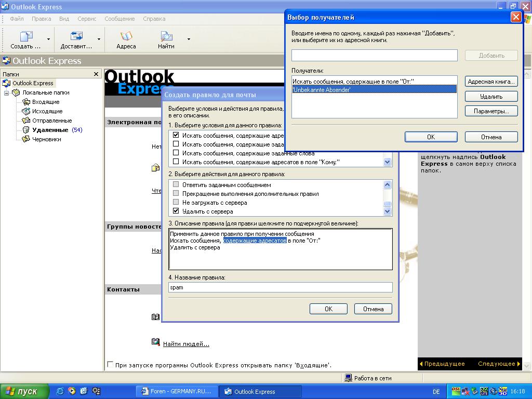Image resolution: width=532 pixels, height=399 pixels.
Task: Enable 'открывать папку Входящие' startup checkbox
Action: (110, 365)
